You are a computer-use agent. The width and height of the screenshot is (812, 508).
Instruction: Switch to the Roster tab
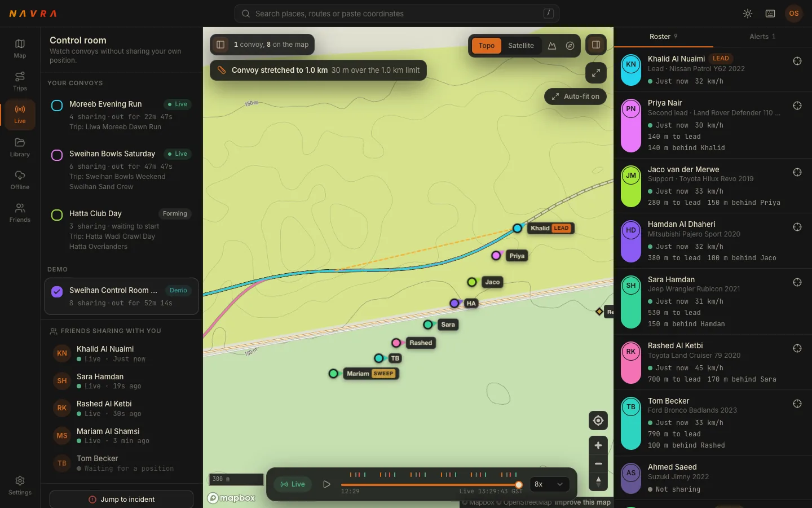click(x=664, y=37)
